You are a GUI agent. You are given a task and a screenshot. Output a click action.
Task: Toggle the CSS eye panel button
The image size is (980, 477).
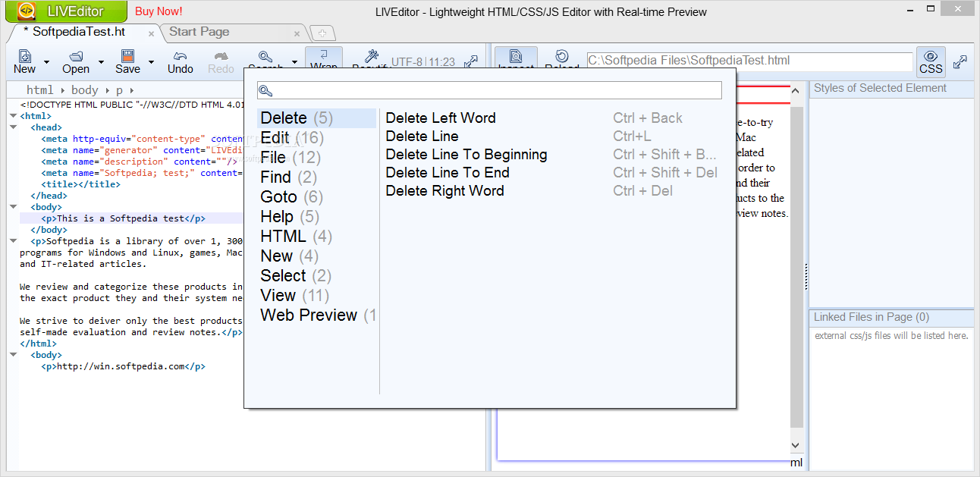pyautogui.click(x=931, y=61)
